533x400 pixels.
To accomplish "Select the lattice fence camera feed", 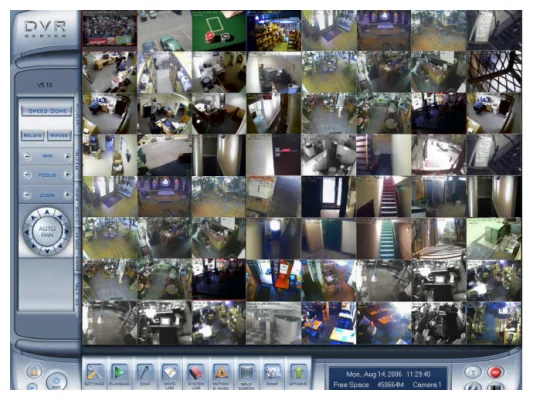I will point(494,72).
